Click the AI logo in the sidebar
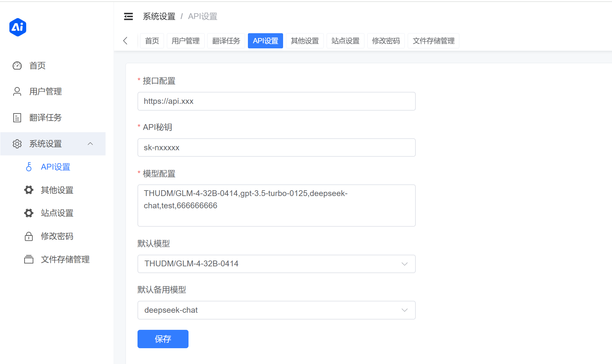Image resolution: width=612 pixels, height=364 pixels. (18, 27)
